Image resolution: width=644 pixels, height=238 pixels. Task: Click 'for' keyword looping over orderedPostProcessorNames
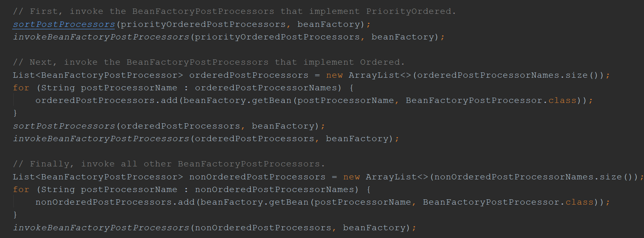click(x=21, y=88)
